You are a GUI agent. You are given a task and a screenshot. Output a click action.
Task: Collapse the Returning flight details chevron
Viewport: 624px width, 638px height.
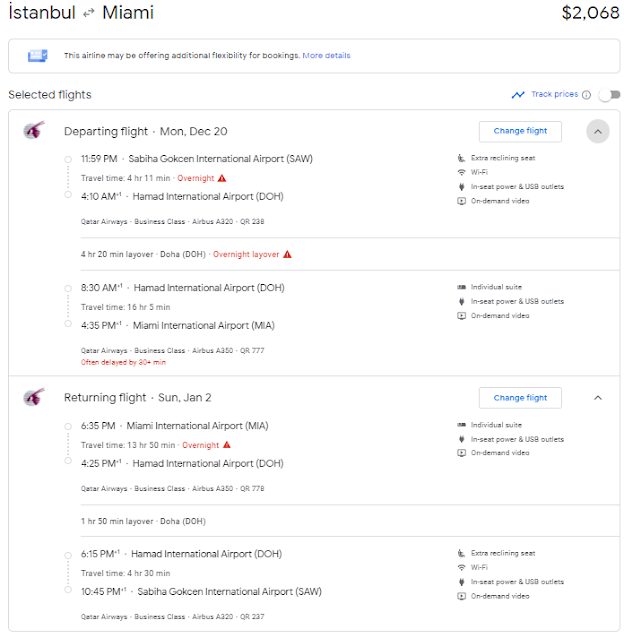pos(598,398)
